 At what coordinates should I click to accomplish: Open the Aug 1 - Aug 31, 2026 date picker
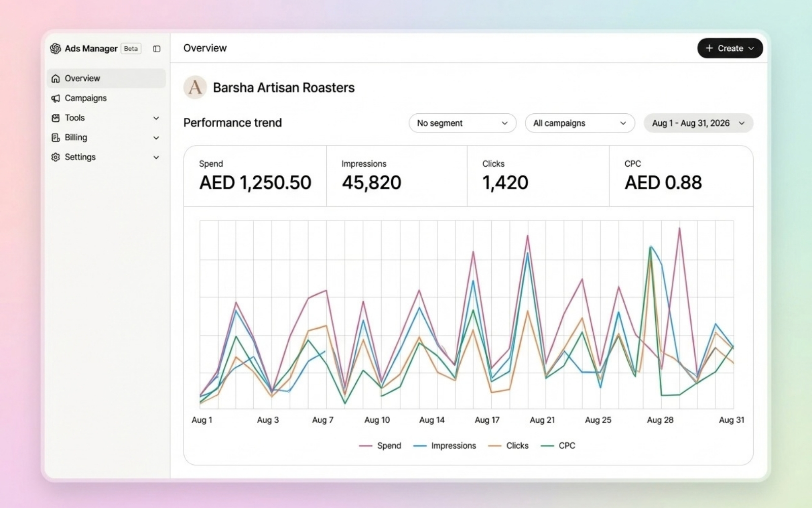[x=698, y=123]
